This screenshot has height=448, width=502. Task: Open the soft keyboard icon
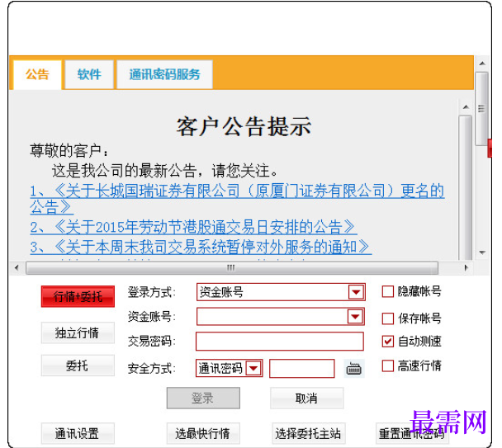pyautogui.click(x=353, y=369)
